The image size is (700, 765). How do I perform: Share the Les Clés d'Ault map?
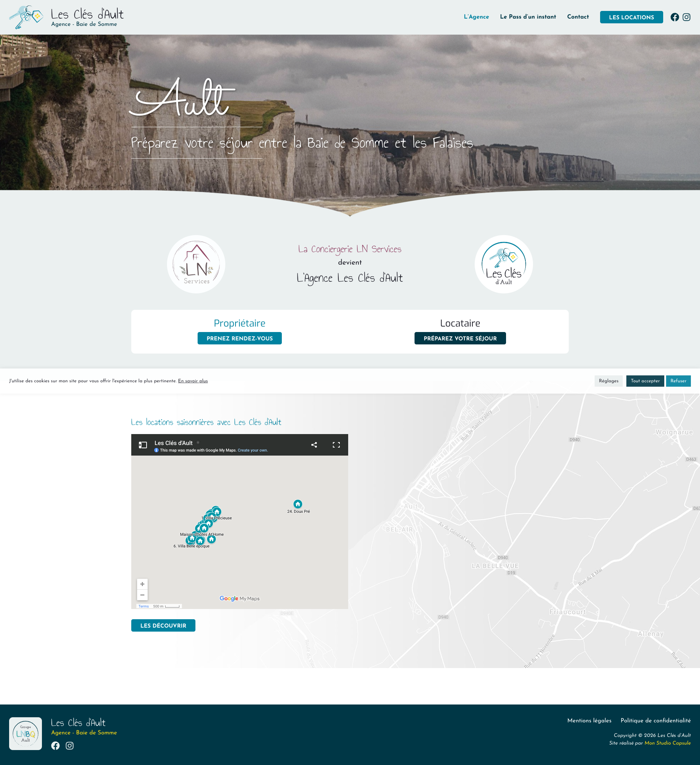tap(314, 445)
